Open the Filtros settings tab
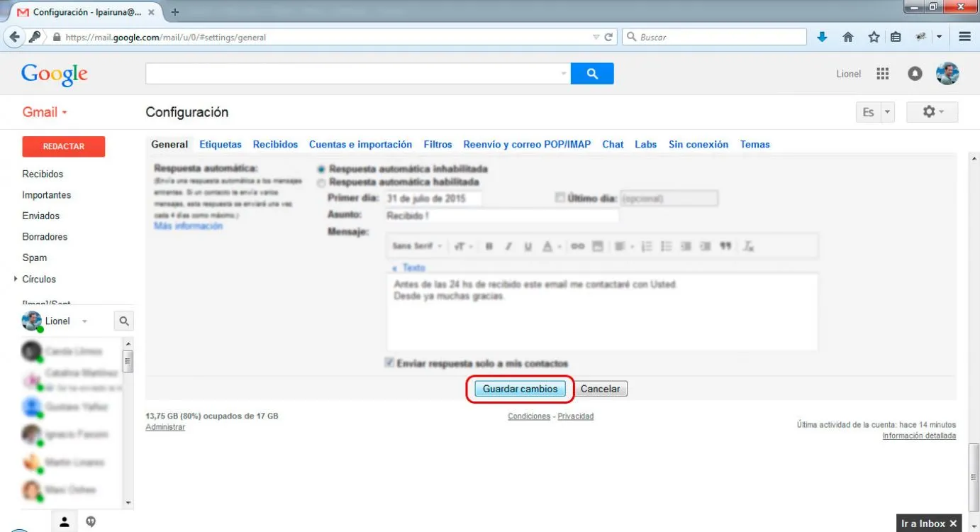The image size is (980, 532). coord(438,144)
